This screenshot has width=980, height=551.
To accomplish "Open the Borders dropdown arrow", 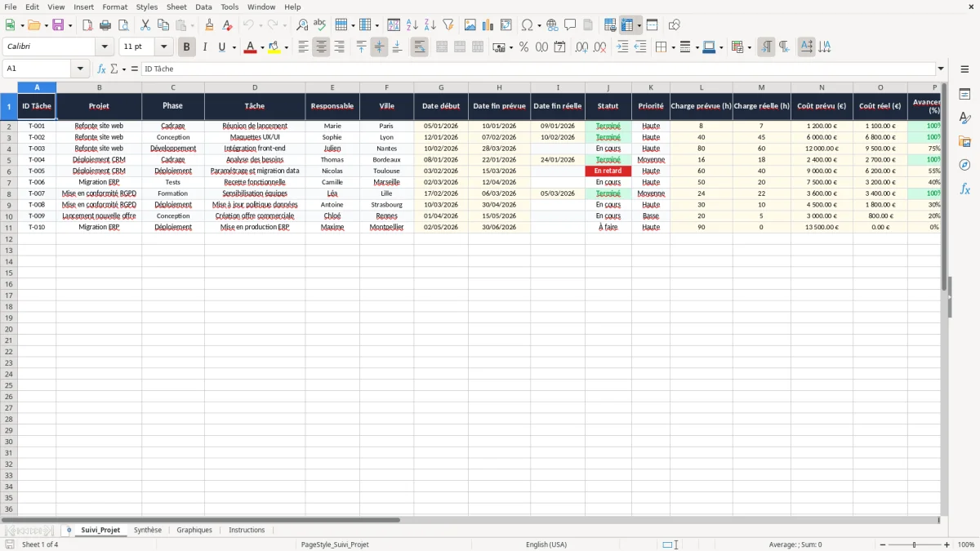I will tap(672, 47).
